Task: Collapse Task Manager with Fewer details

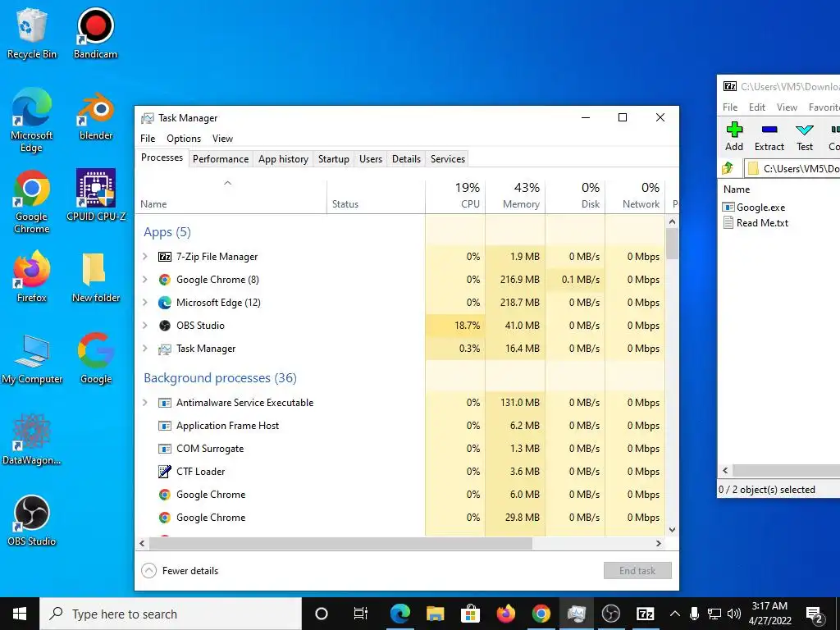Action: (x=180, y=571)
